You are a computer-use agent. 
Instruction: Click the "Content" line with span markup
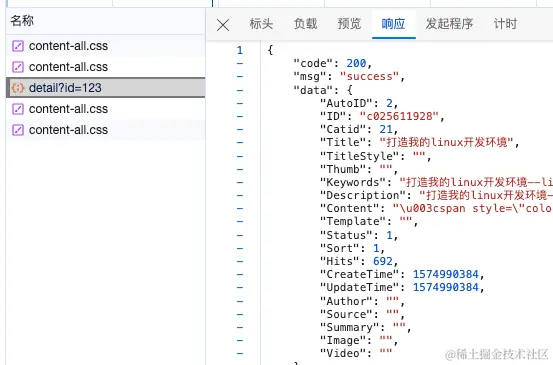(436, 208)
